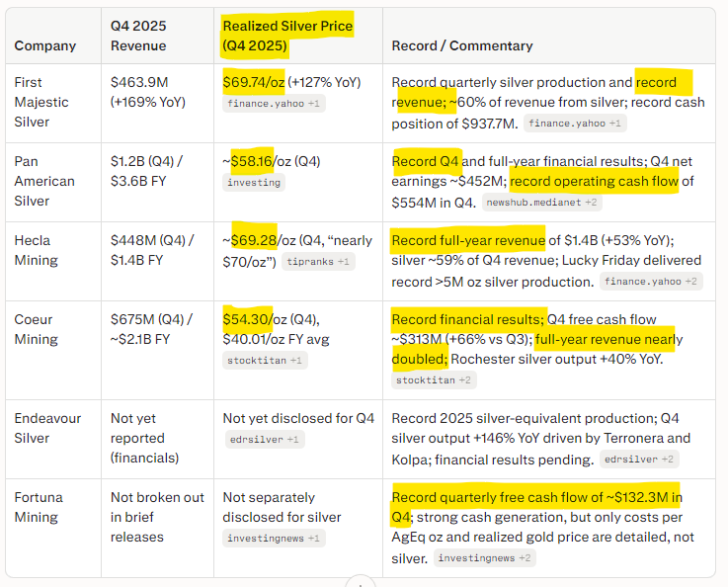The width and height of the screenshot is (728, 587).
Task: Open finance.yahoo +1 citation after cash position text
Action: coord(575,124)
